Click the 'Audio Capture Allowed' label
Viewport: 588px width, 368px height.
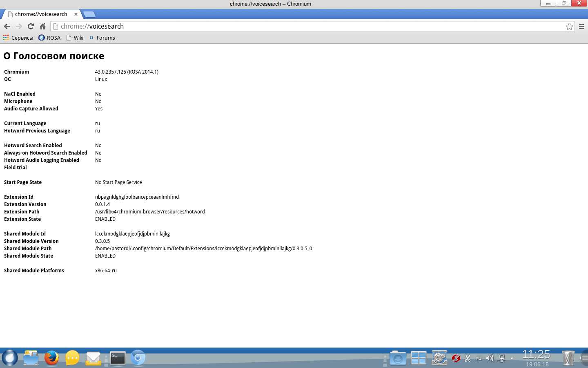pyautogui.click(x=31, y=109)
